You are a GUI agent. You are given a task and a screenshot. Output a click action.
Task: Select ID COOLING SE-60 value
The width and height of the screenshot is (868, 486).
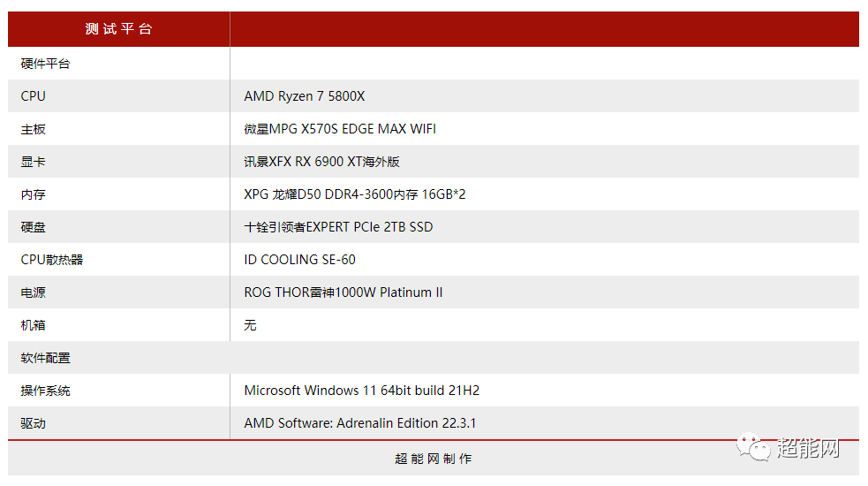pos(299,260)
